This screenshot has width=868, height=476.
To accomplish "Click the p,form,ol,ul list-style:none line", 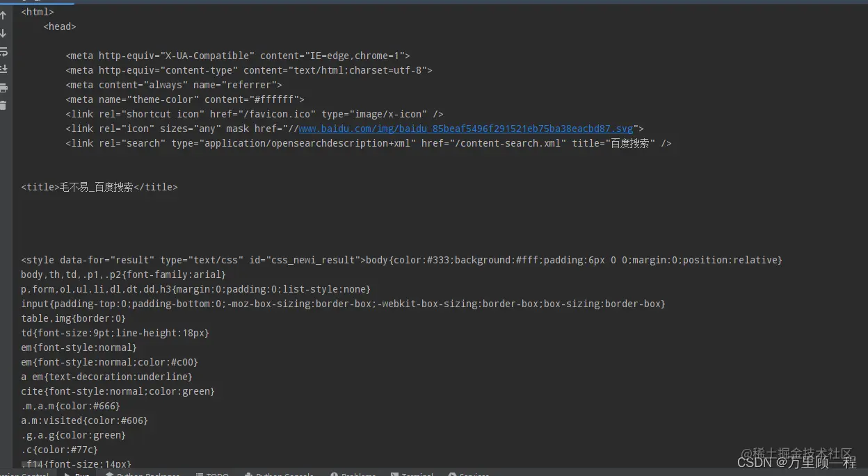I will click(196, 289).
